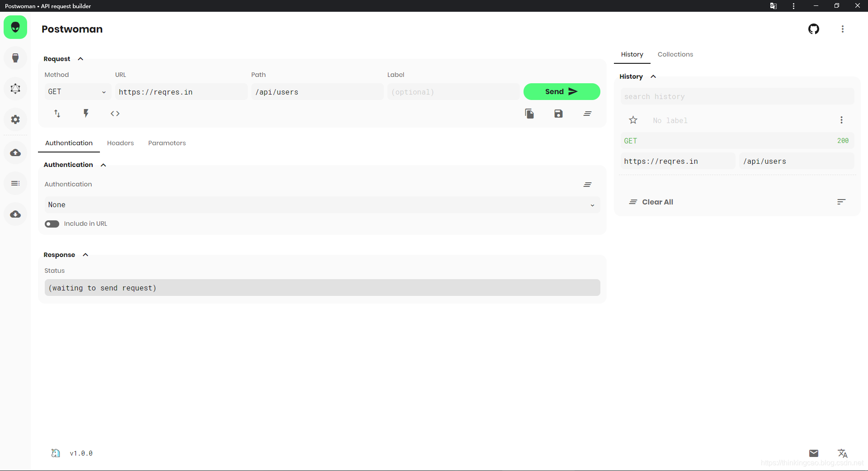The height and width of the screenshot is (471, 868).
Task: Show generated code with angle brackets icon
Action: [115, 114]
